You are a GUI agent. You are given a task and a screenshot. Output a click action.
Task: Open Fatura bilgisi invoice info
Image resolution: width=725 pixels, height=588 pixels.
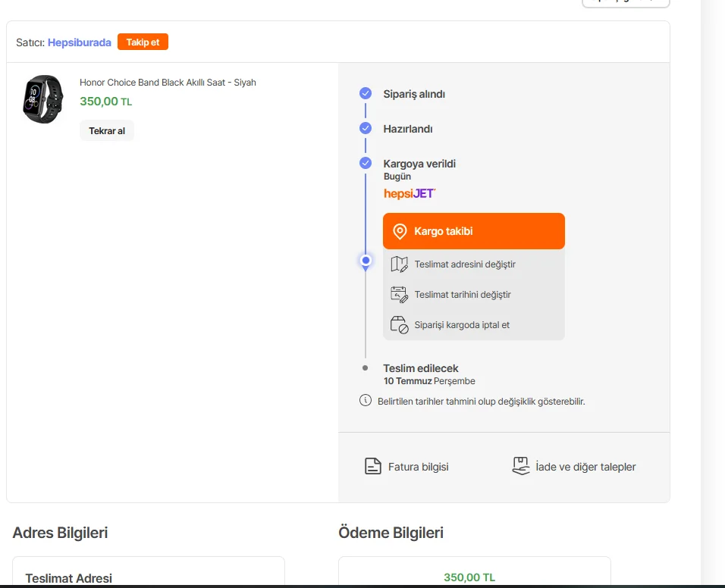(x=406, y=467)
